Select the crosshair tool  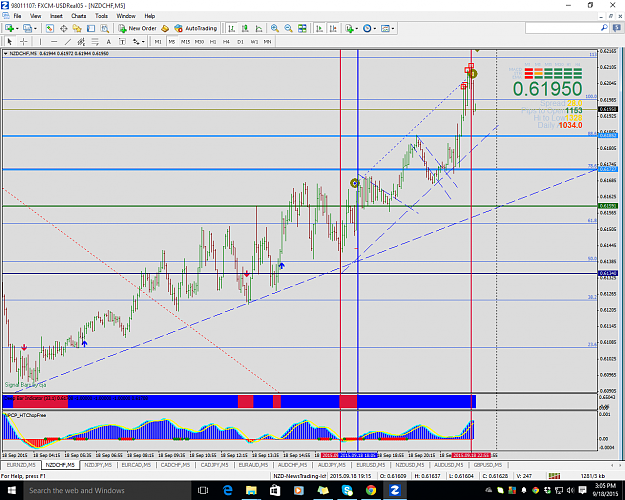coord(24,41)
